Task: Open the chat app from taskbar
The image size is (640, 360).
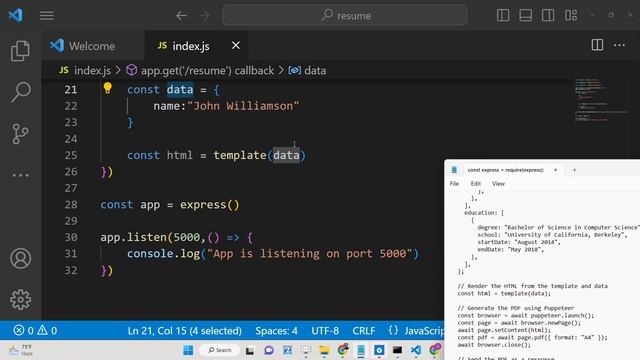Action: pyautogui.click(x=269, y=350)
